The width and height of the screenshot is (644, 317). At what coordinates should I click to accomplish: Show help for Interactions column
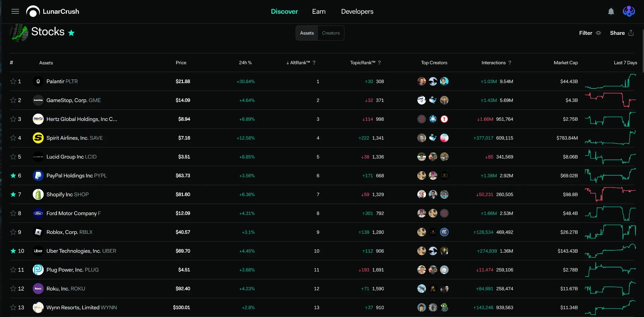510,63
